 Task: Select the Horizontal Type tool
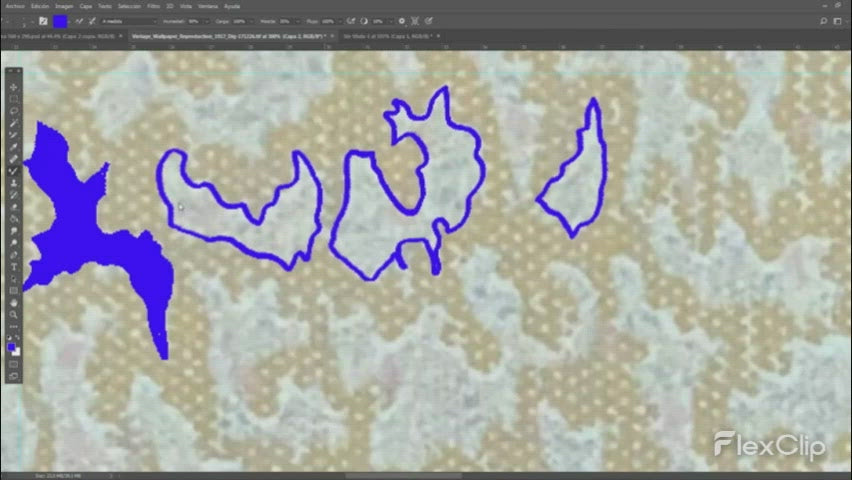coord(14,267)
